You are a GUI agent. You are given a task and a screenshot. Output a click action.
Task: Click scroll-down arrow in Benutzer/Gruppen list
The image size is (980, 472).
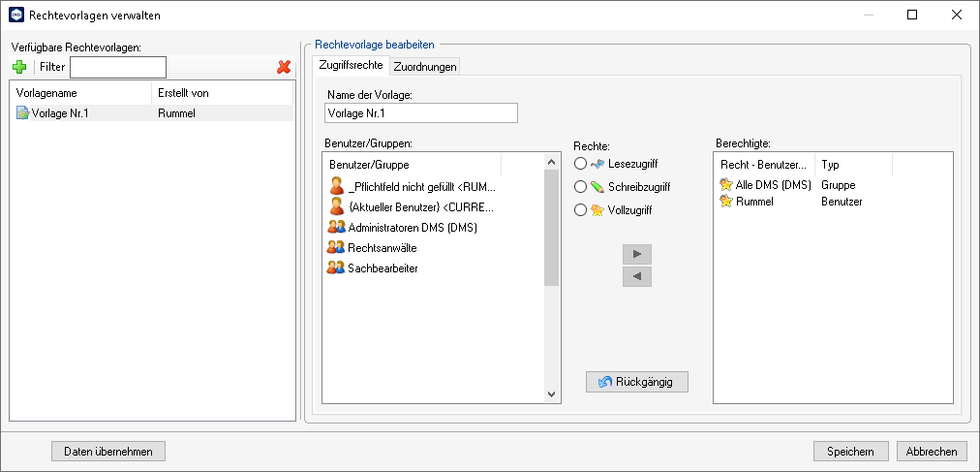coord(551,393)
